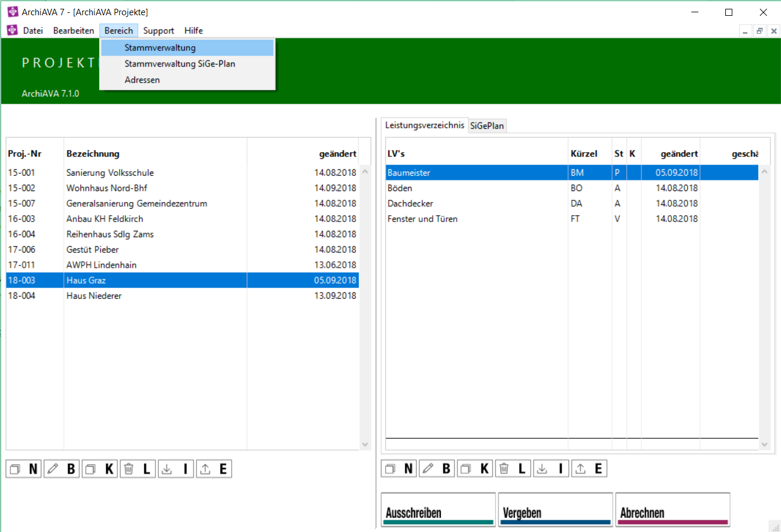Viewport: 781px width, 532px height.
Task: Select the Dachdecker LV row
Action: (572, 203)
